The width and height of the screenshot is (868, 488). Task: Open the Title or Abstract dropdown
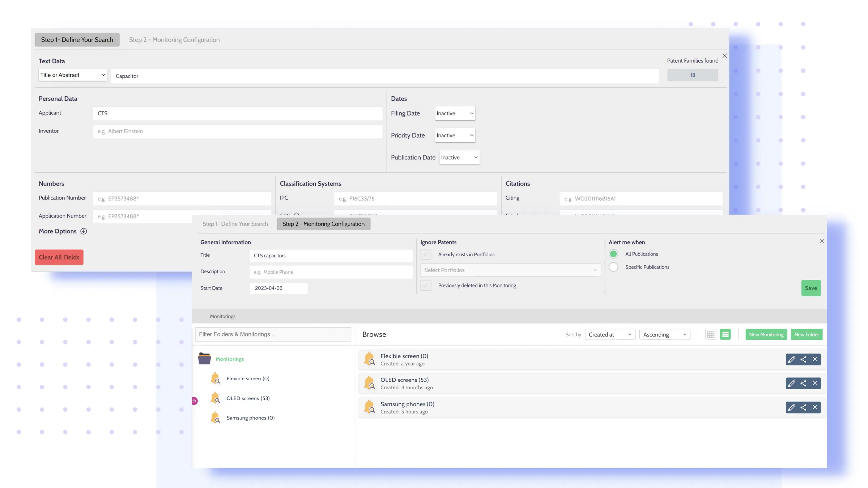pos(72,75)
